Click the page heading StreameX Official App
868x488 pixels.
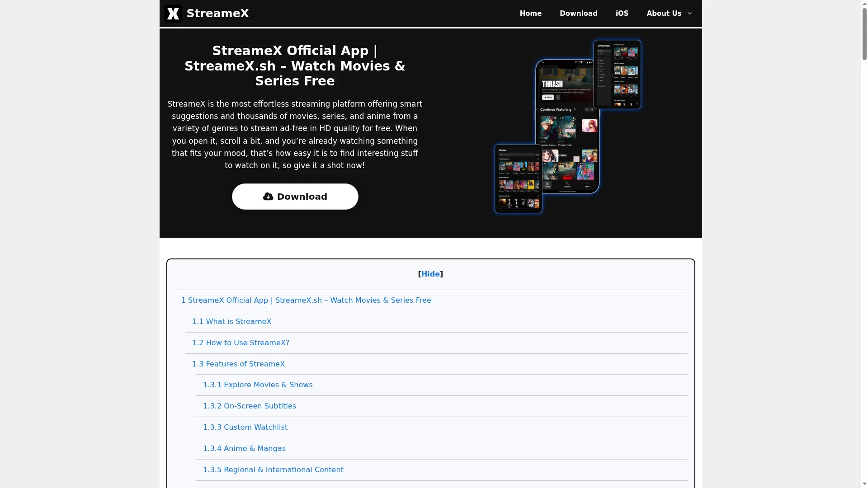point(295,66)
